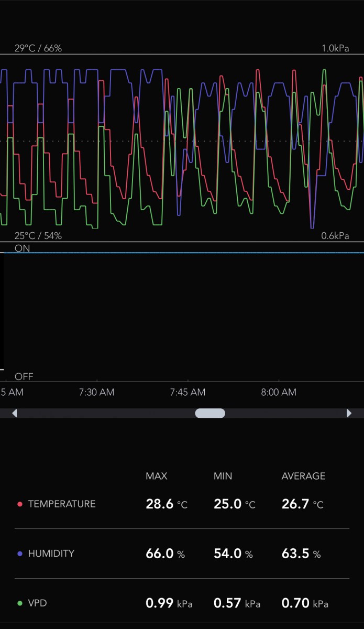The width and height of the screenshot is (364, 629).
Task: Tap the 28.6 °C max temperature value
Action: (166, 504)
